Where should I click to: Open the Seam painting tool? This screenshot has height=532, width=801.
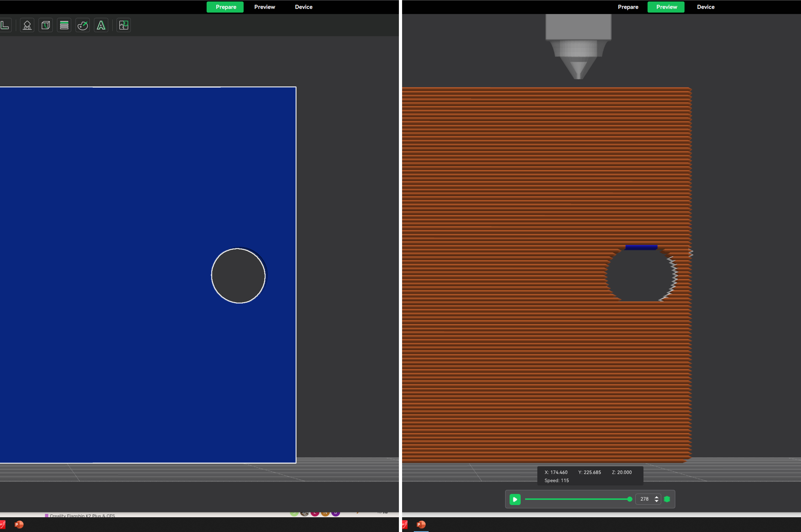(x=45, y=25)
